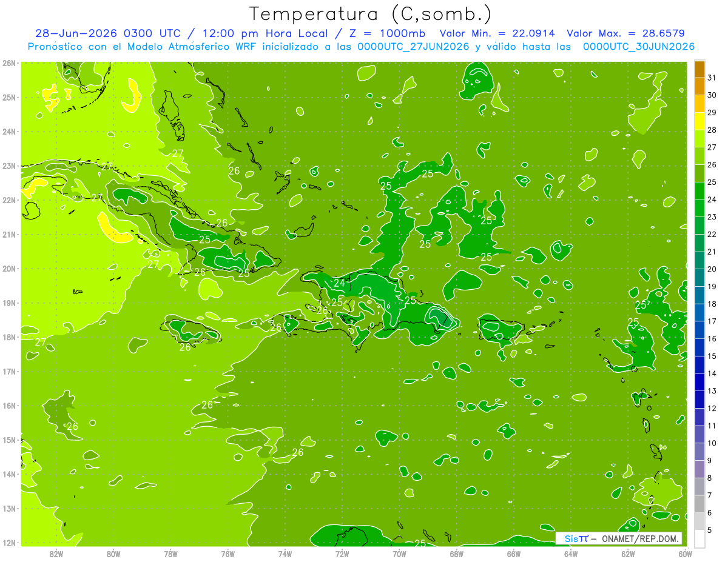Click the "24" contour label over Hispaniola

tap(339, 283)
